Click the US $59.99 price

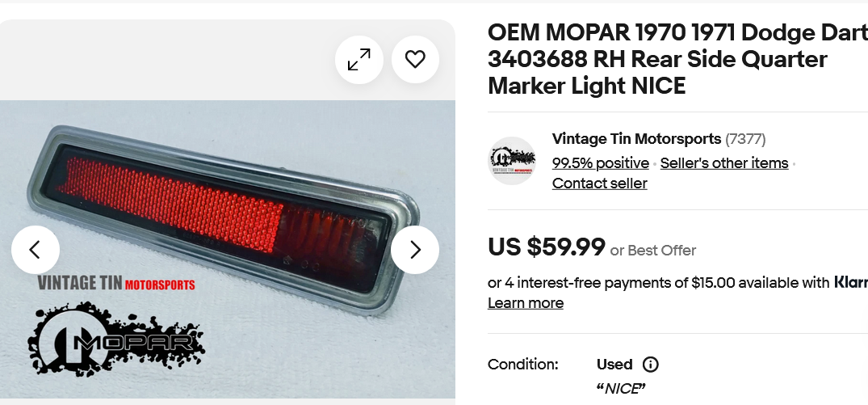546,247
